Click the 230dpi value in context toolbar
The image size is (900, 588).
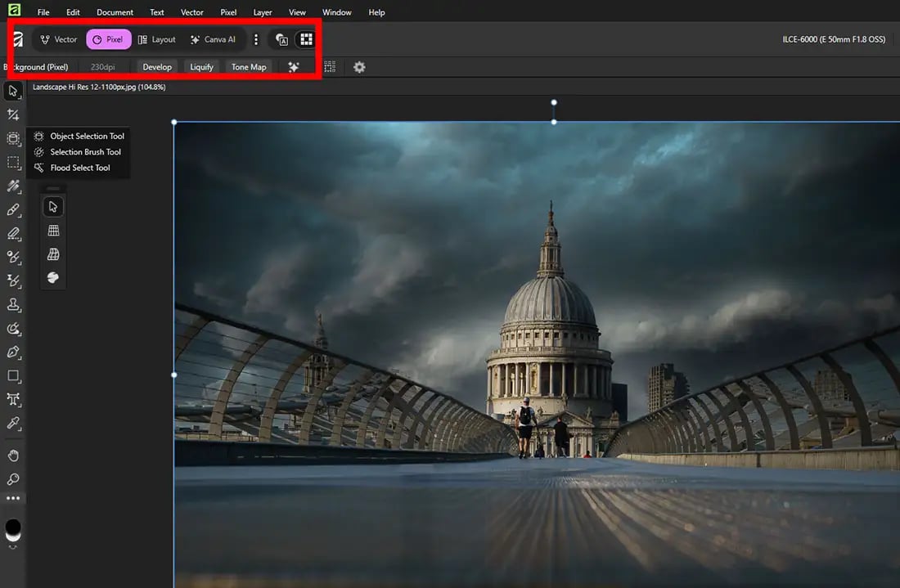click(103, 67)
